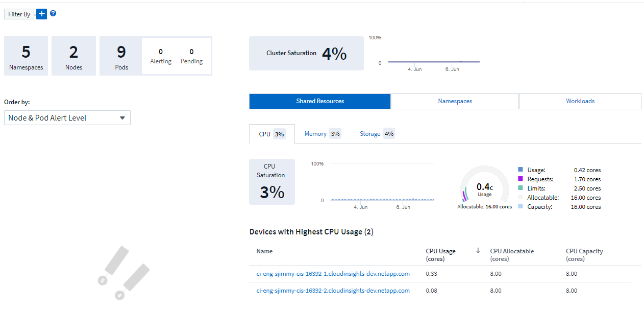Image resolution: width=644 pixels, height=310 pixels.
Task: Open the filter help question mark icon
Action: pos(53,14)
